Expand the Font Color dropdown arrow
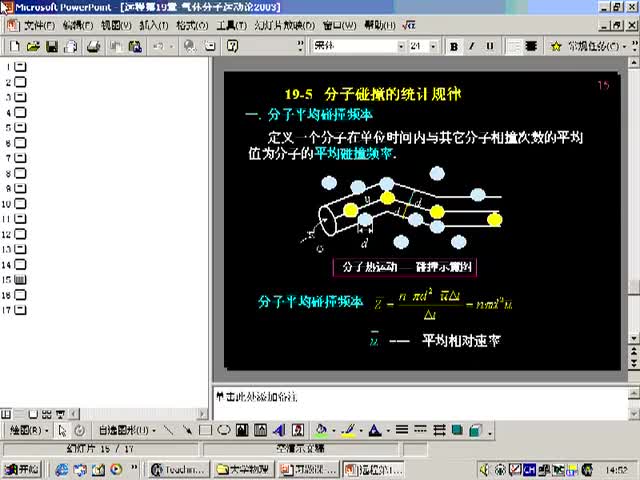Viewport: 640px width, 480px height. (x=387, y=431)
